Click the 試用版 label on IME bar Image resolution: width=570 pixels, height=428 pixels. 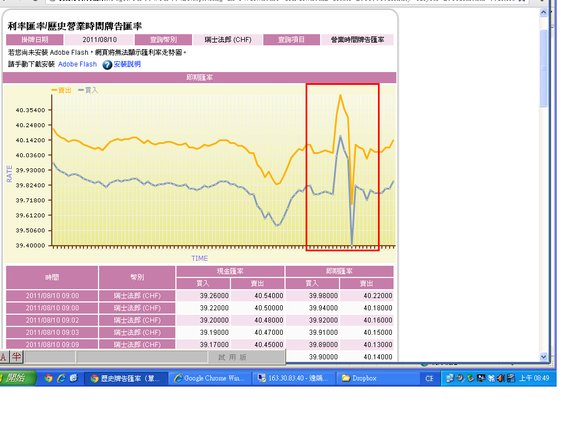(232, 357)
